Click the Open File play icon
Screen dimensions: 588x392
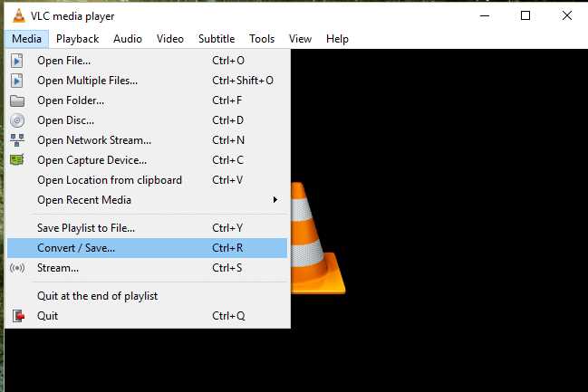point(17,61)
